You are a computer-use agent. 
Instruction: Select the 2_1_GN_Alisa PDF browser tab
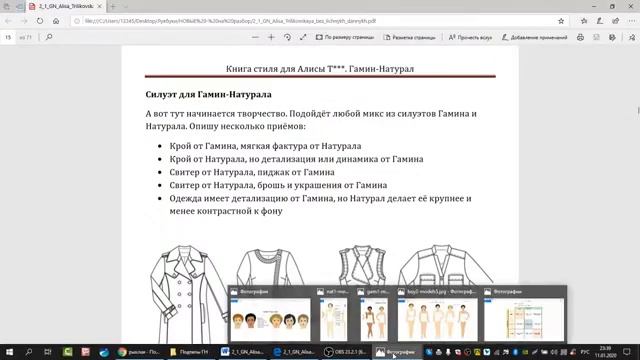point(65,7)
